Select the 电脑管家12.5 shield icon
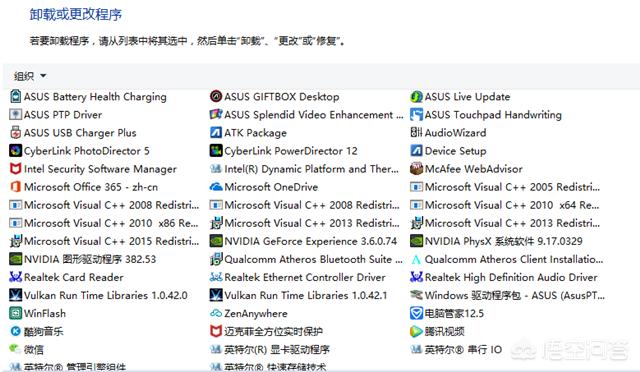This screenshot has height=372, width=640. coord(416,313)
